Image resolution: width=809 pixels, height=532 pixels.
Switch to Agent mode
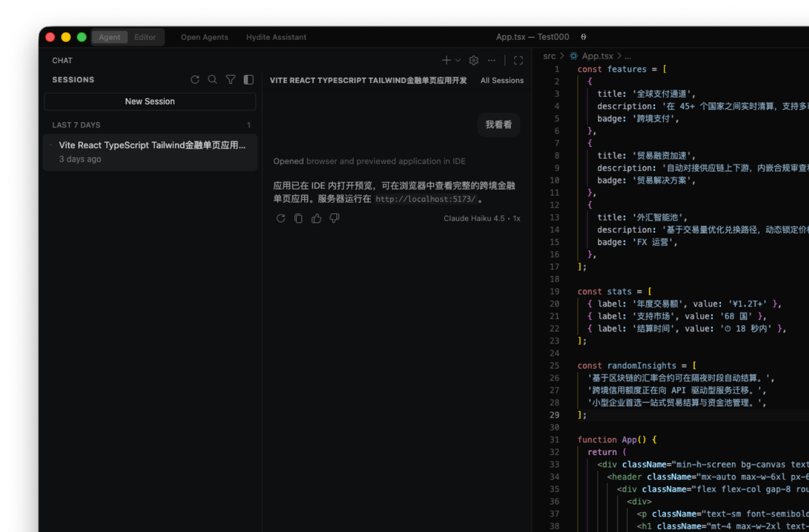coord(110,37)
